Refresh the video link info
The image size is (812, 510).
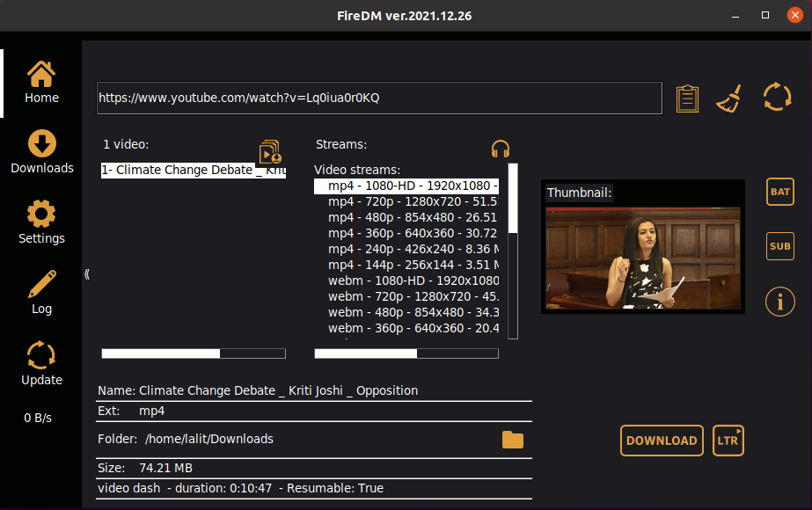[777, 97]
